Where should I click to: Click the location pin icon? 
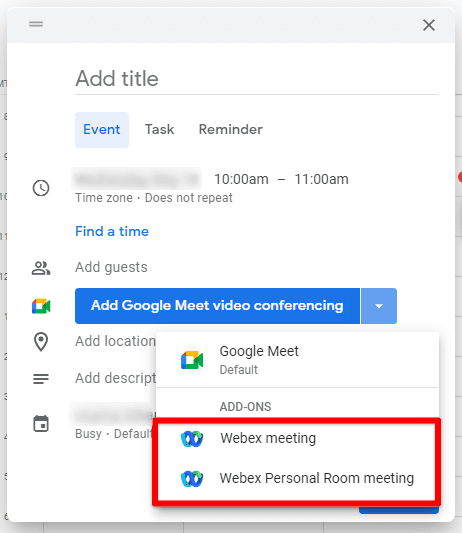41,342
